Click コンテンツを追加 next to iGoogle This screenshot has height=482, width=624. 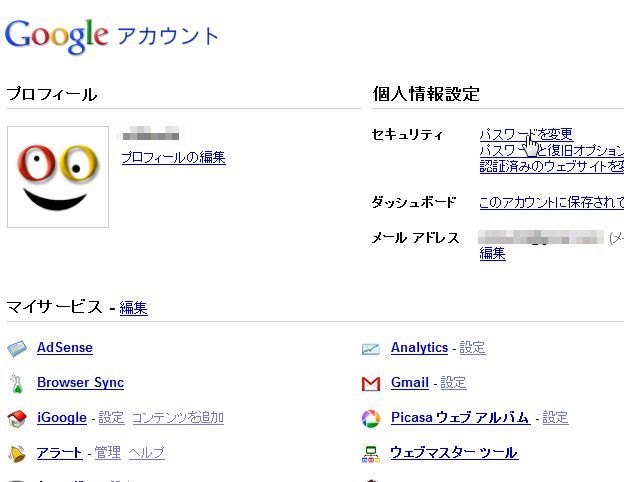pyautogui.click(x=177, y=418)
